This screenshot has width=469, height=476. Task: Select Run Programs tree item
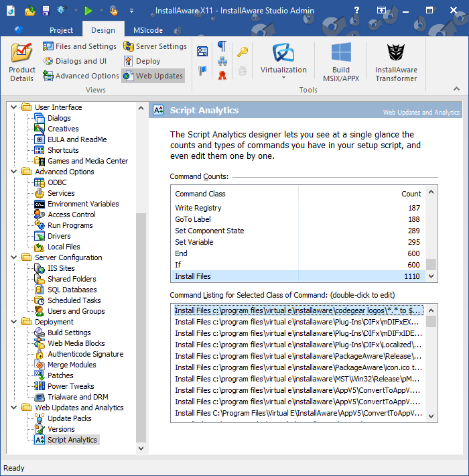pos(70,225)
